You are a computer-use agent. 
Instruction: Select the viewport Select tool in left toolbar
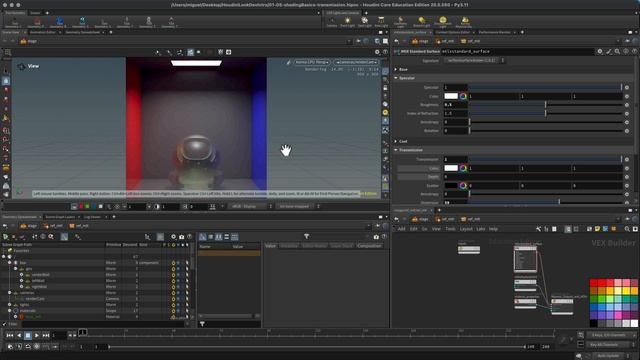[x=6, y=71]
